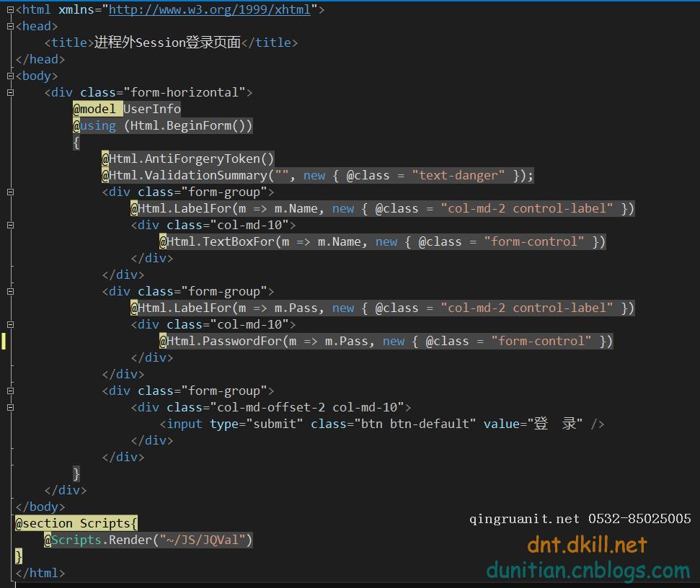Collapse the first form-group div containing m.Name
This screenshot has width=700, height=588.
pos(11,192)
